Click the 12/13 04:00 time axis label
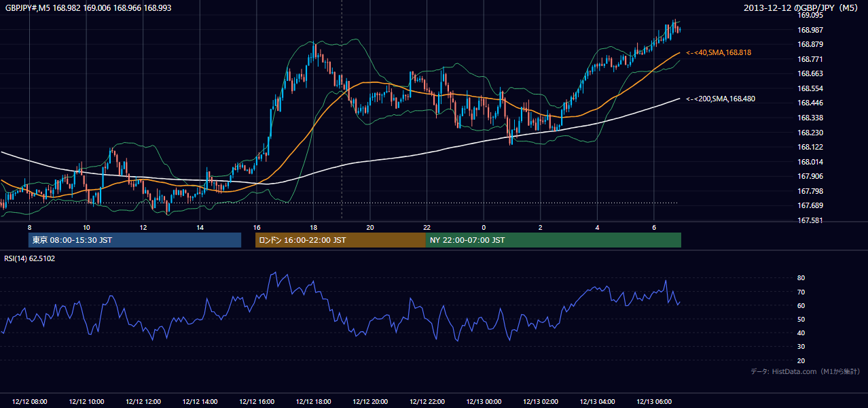Viewport: 868px width, 408px height. point(598,402)
